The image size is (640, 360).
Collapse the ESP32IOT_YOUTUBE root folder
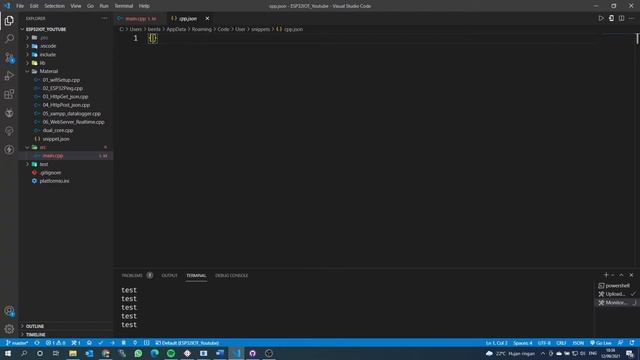click(46, 29)
